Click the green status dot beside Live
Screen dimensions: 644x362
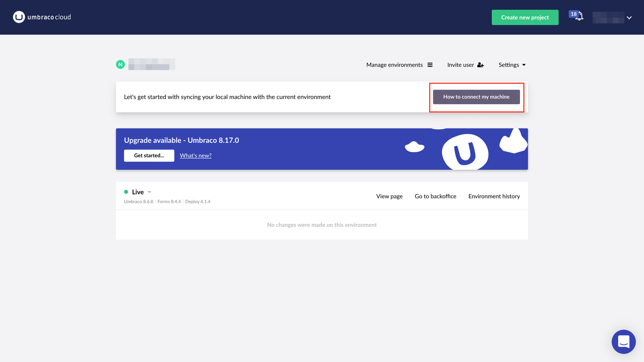coord(126,192)
